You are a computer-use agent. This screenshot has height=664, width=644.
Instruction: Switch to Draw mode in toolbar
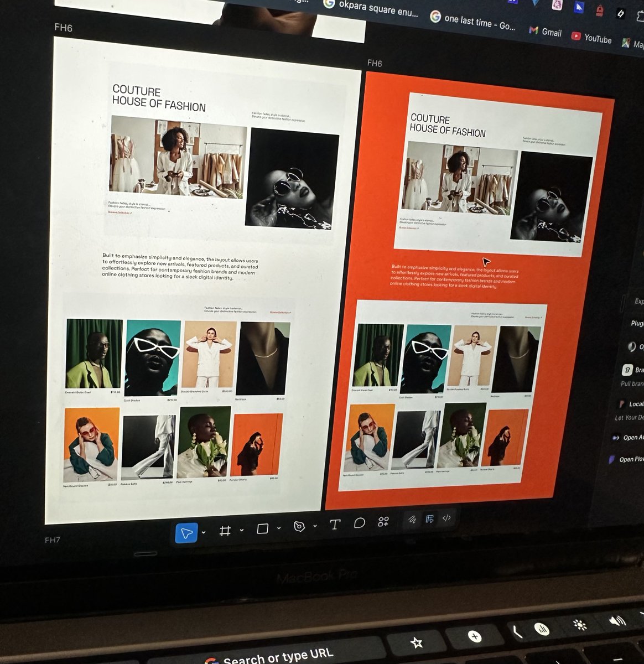click(x=412, y=519)
